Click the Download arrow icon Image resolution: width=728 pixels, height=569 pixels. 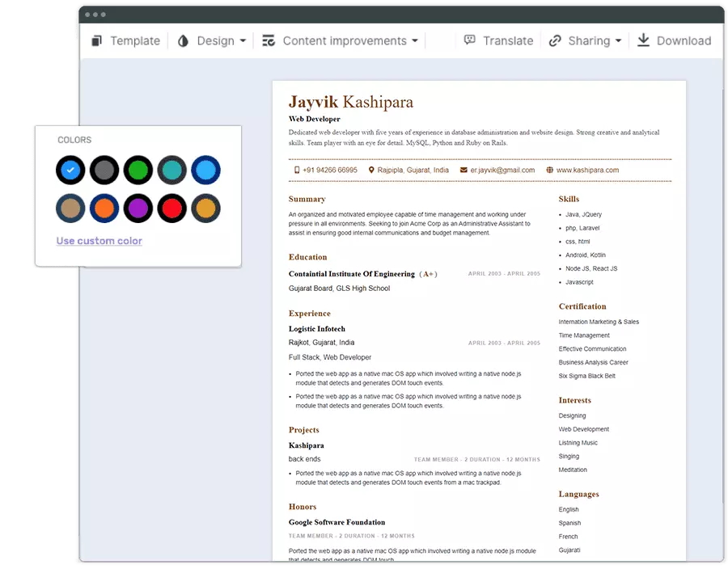[x=644, y=40]
